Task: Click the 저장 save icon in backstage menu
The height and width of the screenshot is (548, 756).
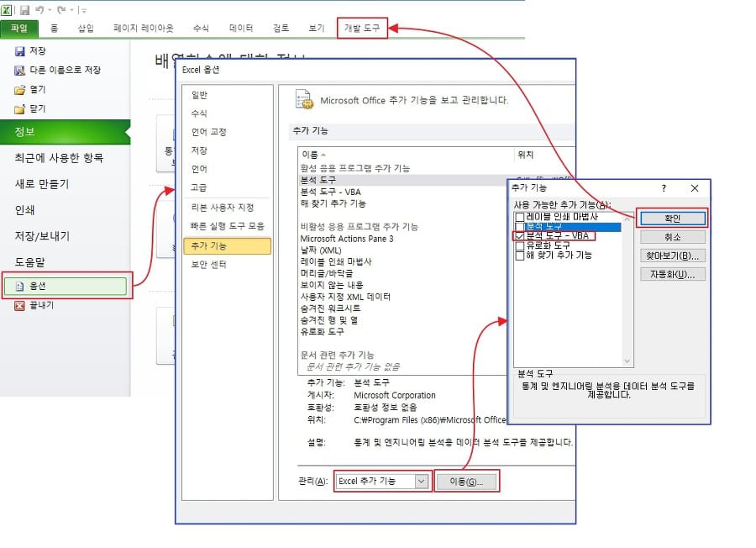Action: pos(20,51)
